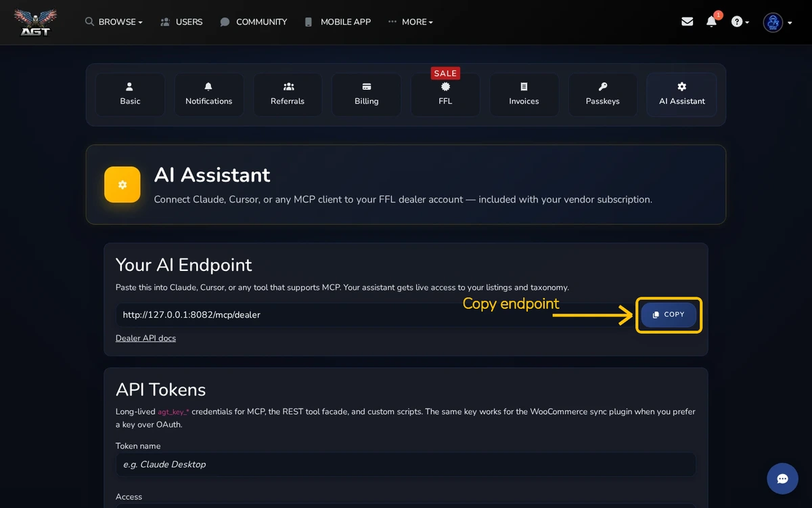Click the Access label

tap(129, 496)
